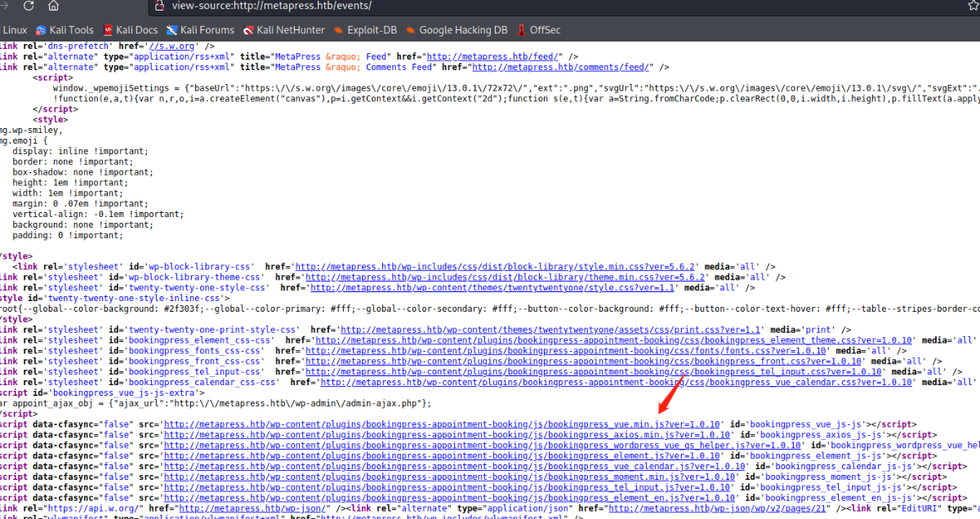Open the Google Hacking DB bookmark
The width and height of the screenshot is (980, 519).
click(x=456, y=30)
